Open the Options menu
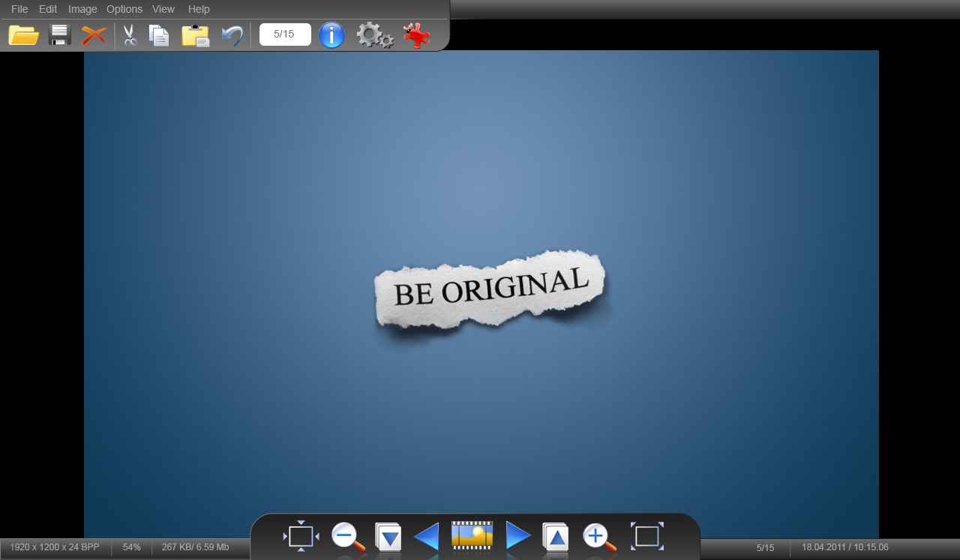960x560 pixels. [x=124, y=9]
